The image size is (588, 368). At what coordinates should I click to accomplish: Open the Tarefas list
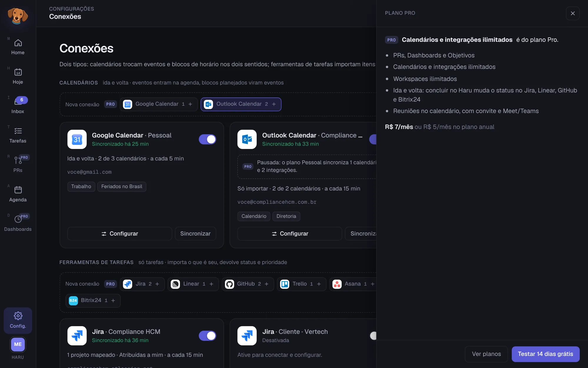(18, 135)
